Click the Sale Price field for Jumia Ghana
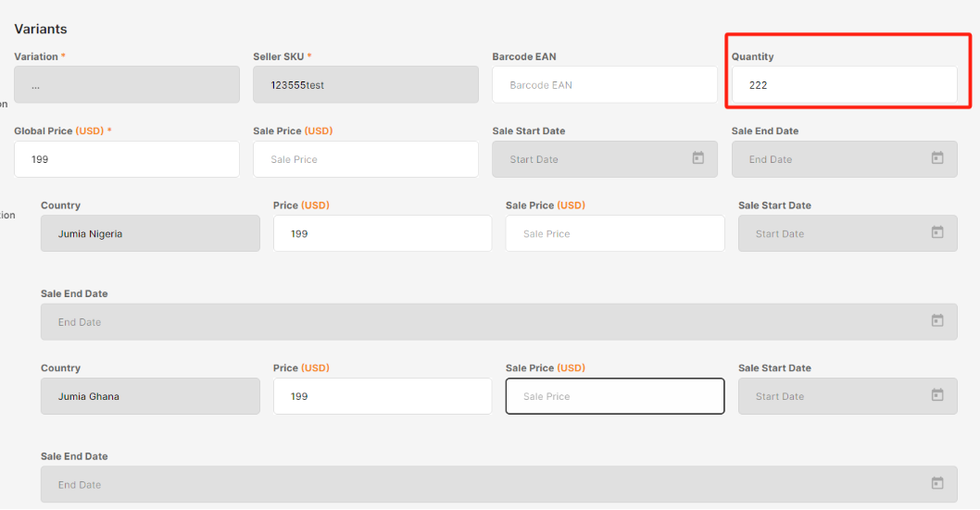 pos(614,396)
